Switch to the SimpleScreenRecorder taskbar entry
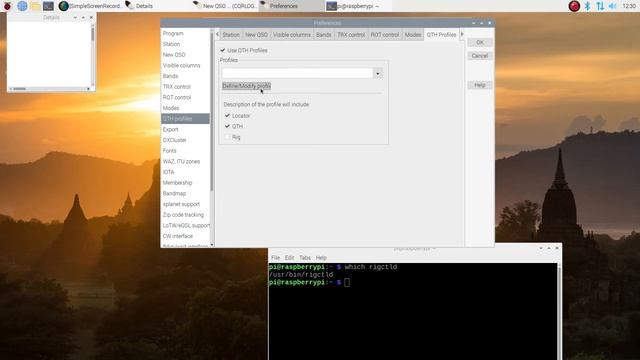Screen dimensions: 640x360 coord(90,6)
